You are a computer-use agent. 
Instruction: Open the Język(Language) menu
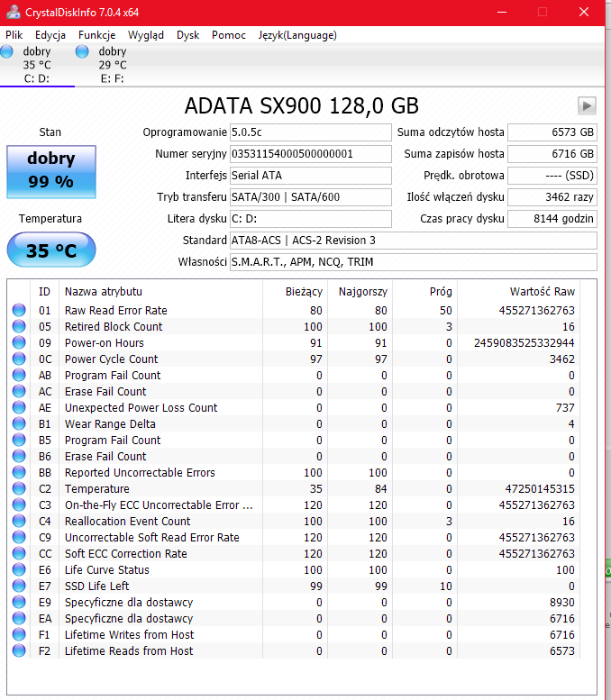[x=297, y=35]
